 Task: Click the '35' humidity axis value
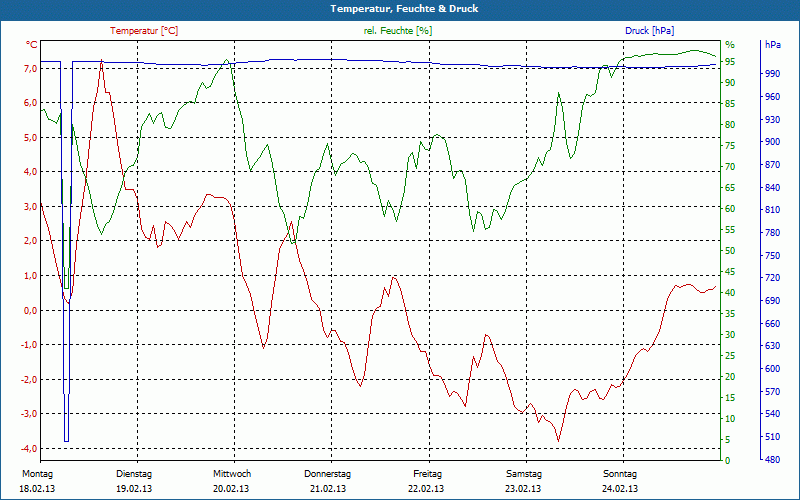pos(730,314)
